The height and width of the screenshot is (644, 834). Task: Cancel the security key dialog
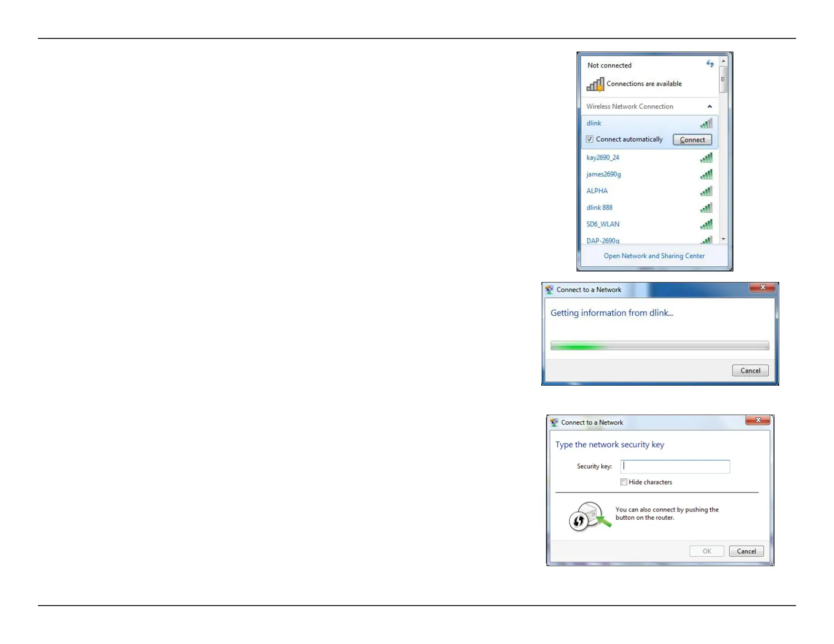tap(746, 551)
